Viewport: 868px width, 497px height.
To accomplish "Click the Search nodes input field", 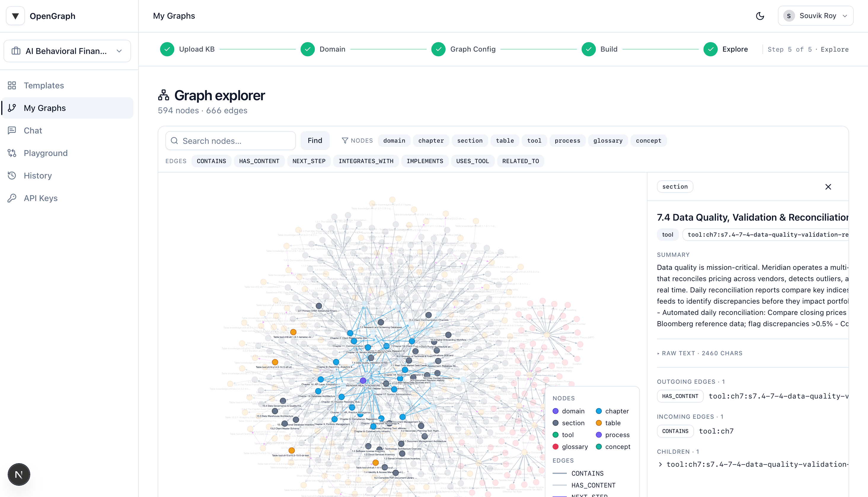I will click(x=230, y=140).
